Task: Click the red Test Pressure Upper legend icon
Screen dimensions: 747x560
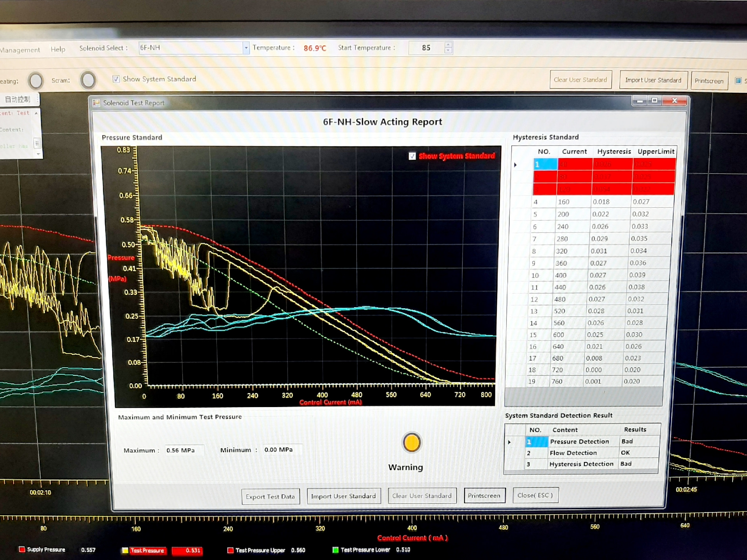Action: tap(230, 550)
